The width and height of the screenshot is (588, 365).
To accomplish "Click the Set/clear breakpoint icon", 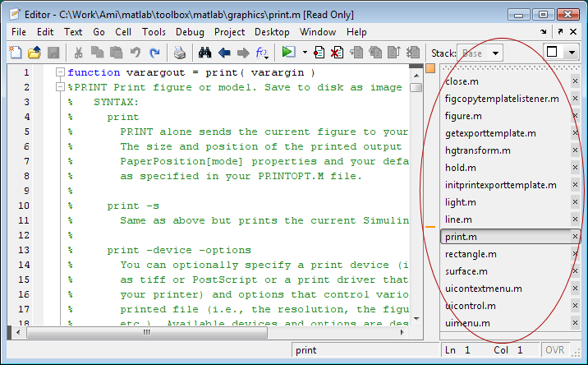I will (x=320, y=53).
